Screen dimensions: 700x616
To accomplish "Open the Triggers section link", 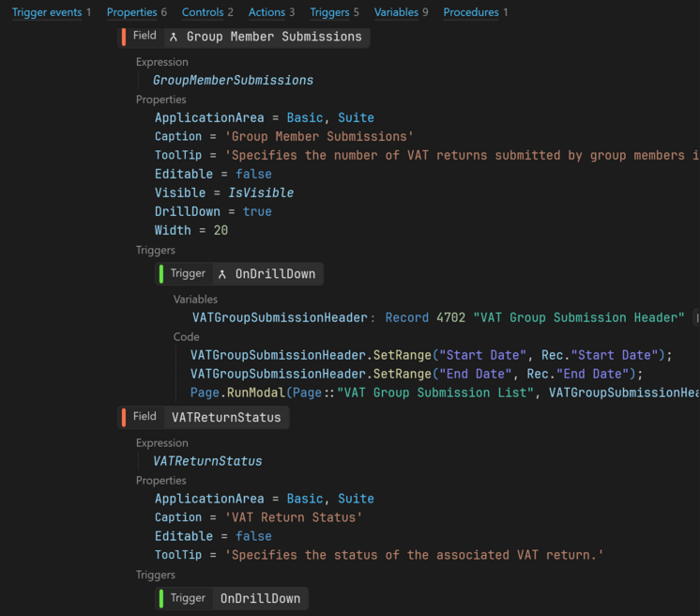I will coord(329,12).
